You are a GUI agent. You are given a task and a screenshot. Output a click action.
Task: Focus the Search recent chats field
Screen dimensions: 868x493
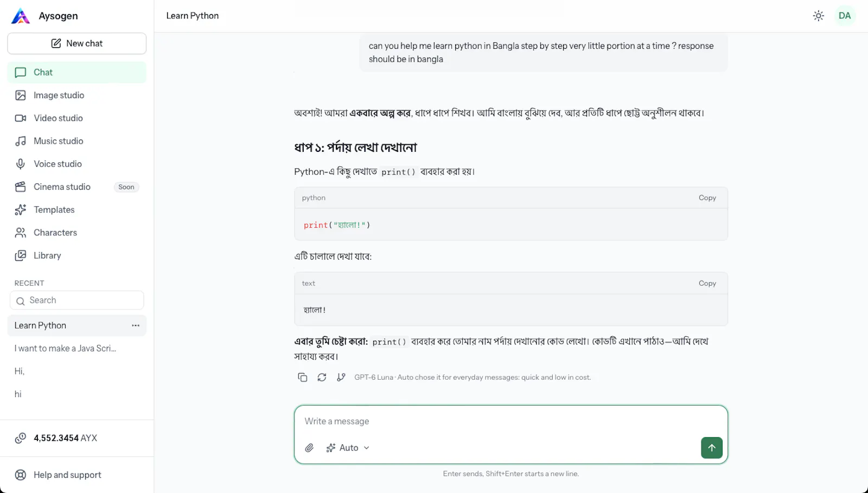pos(76,300)
